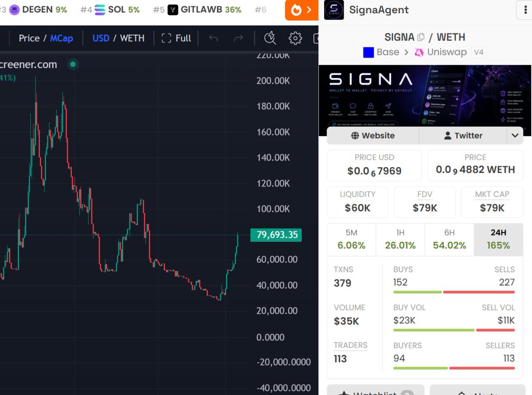Screen dimensions: 532x395
Task: Open the SIGNA Twitter link
Action: pyautogui.click(x=463, y=135)
